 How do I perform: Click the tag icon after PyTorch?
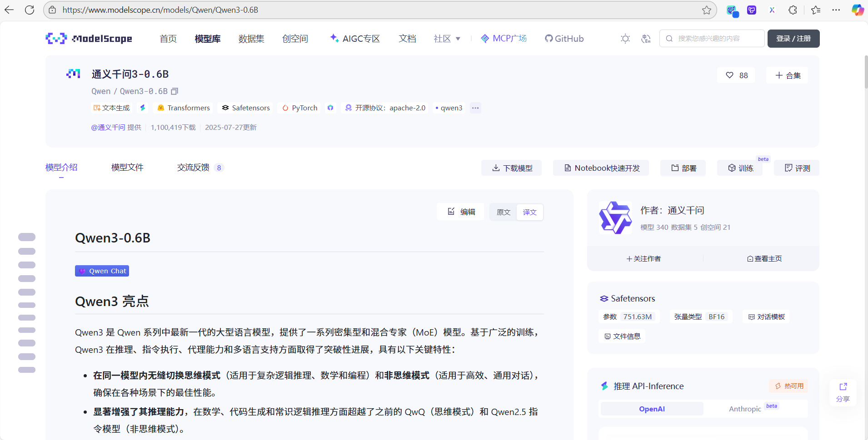coord(330,108)
